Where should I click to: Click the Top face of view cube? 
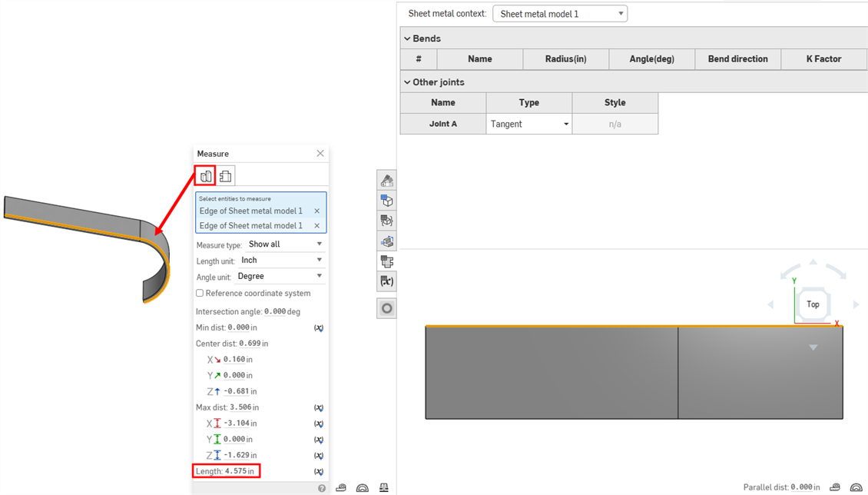click(813, 304)
